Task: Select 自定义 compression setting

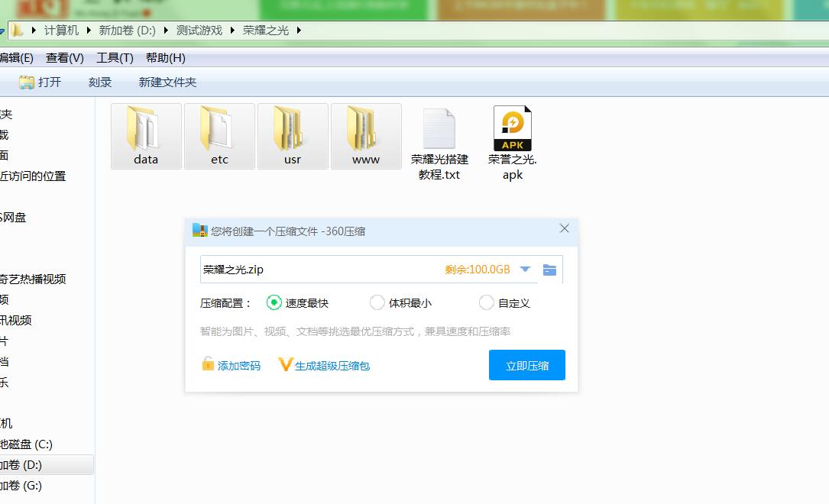Action: [x=487, y=303]
